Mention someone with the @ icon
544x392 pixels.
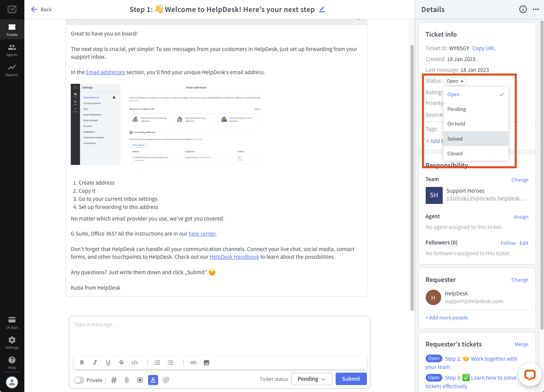coord(166,380)
